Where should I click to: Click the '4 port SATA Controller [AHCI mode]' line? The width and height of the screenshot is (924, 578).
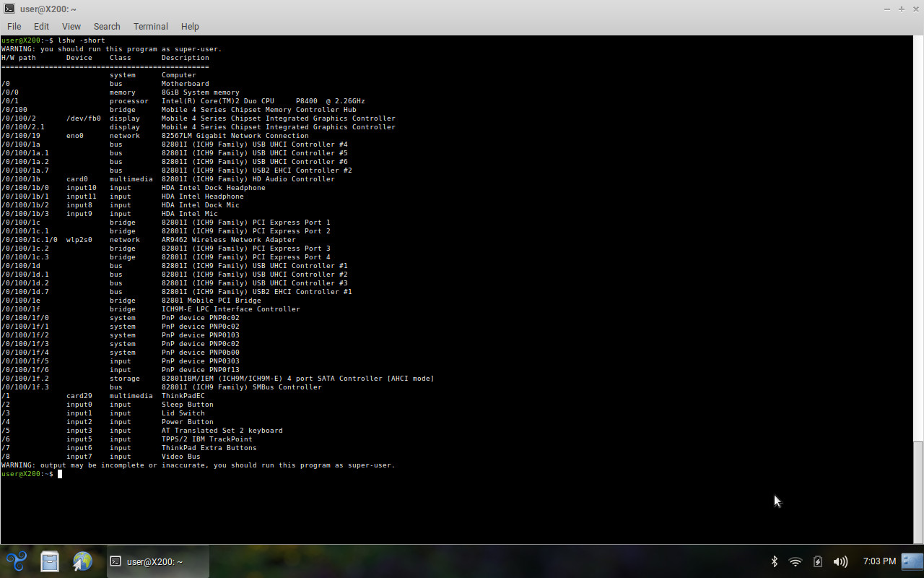coord(298,379)
